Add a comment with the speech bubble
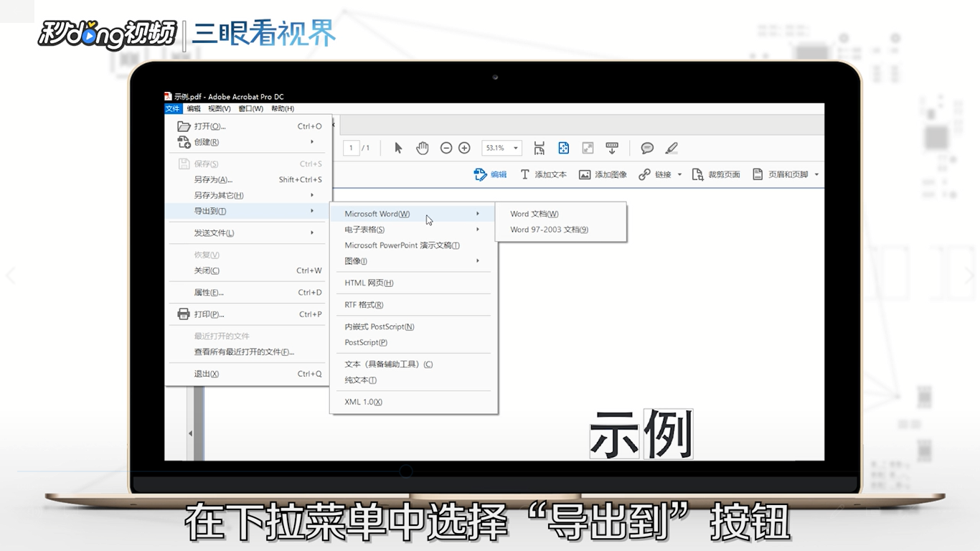The image size is (980, 551). pos(647,148)
